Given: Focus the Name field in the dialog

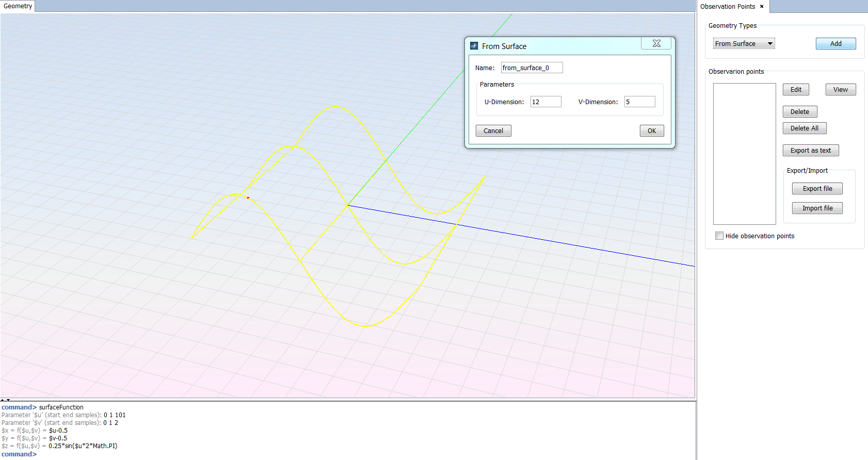Looking at the screenshot, I should click(x=531, y=68).
